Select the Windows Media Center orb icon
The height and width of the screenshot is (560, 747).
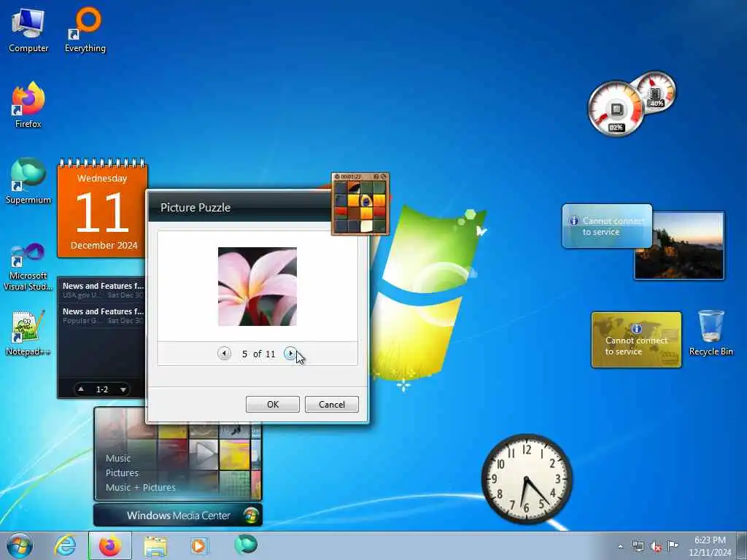pyautogui.click(x=251, y=516)
